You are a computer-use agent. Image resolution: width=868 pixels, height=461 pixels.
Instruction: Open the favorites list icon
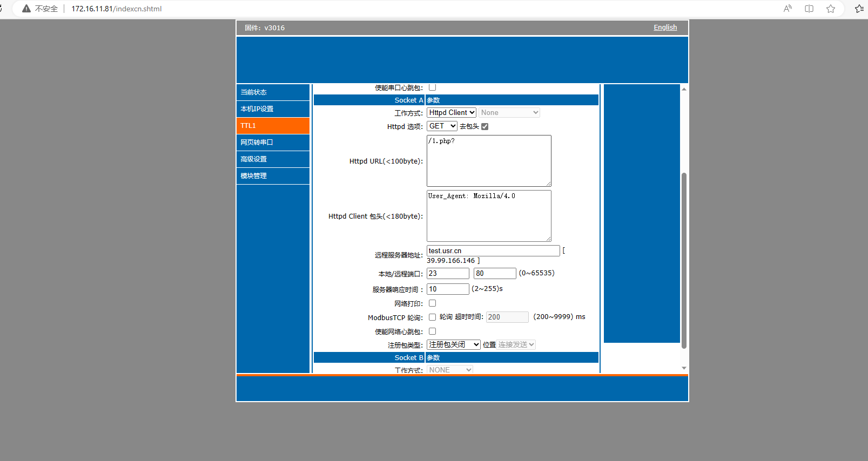pyautogui.click(x=859, y=9)
